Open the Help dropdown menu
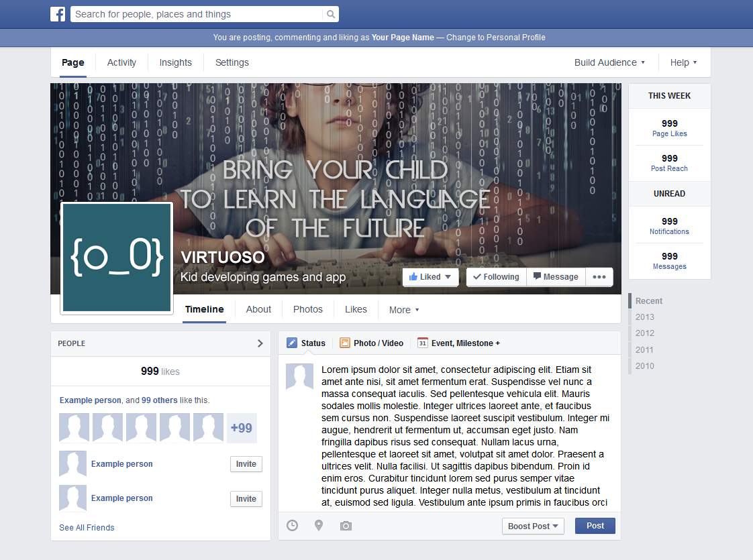Screen dimensions: 753x560 coord(683,62)
